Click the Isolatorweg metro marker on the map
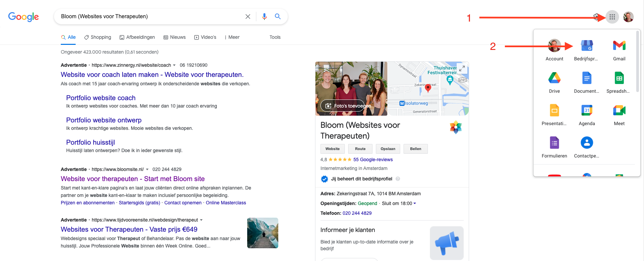The image size is (644, 261). (x=402, y=103)
